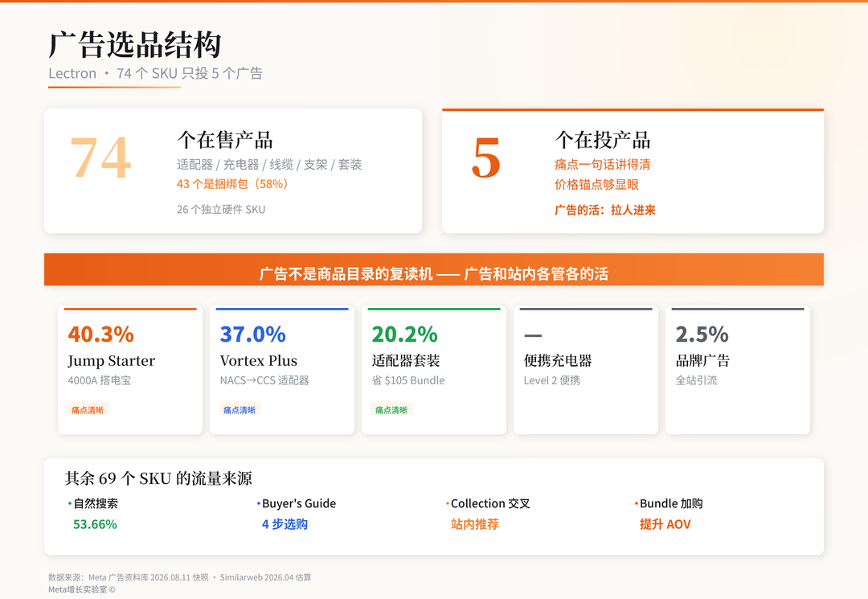Click the blue 痛点清晰 tag under Vortex Plus
This screenshot has width=868, height=599.
click(240, 410)
